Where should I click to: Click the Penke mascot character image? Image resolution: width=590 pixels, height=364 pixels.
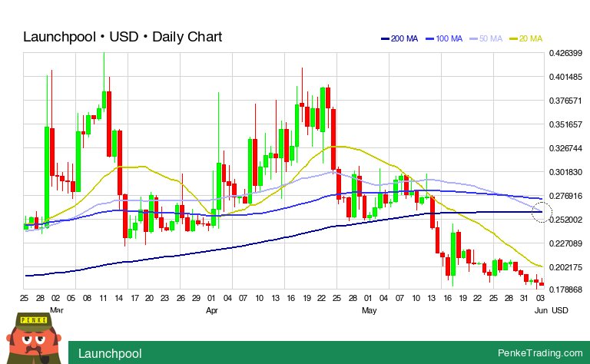click(34, 339)
